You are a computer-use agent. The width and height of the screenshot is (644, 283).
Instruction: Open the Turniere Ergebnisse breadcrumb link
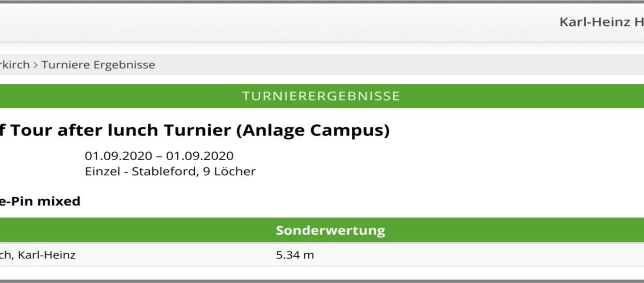point(98,65)
